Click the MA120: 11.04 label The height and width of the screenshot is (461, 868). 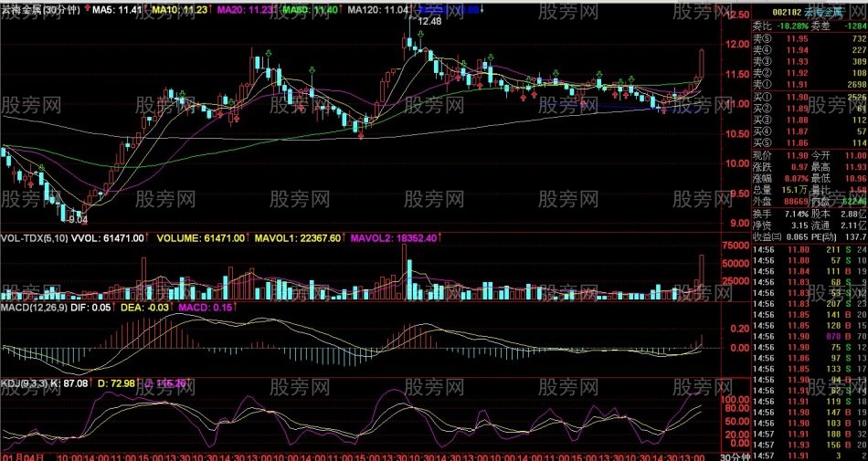[380, 9]
